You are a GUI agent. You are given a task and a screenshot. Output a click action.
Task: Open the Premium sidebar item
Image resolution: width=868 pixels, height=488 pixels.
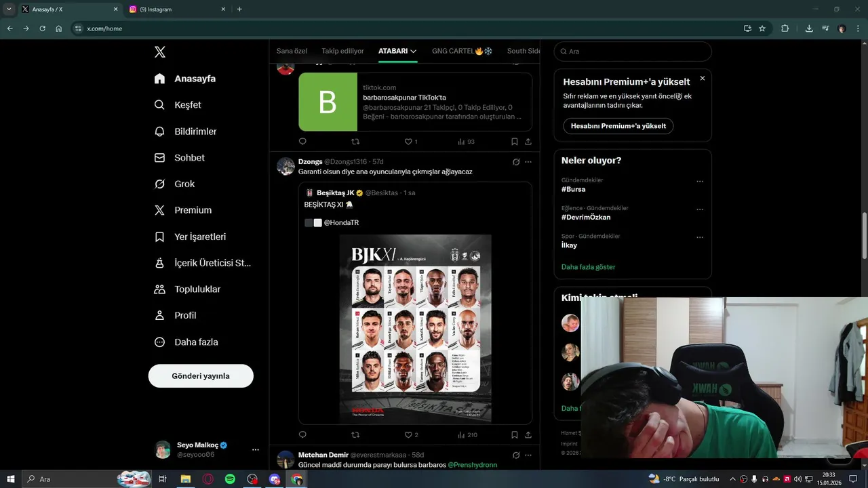[183, 210]
